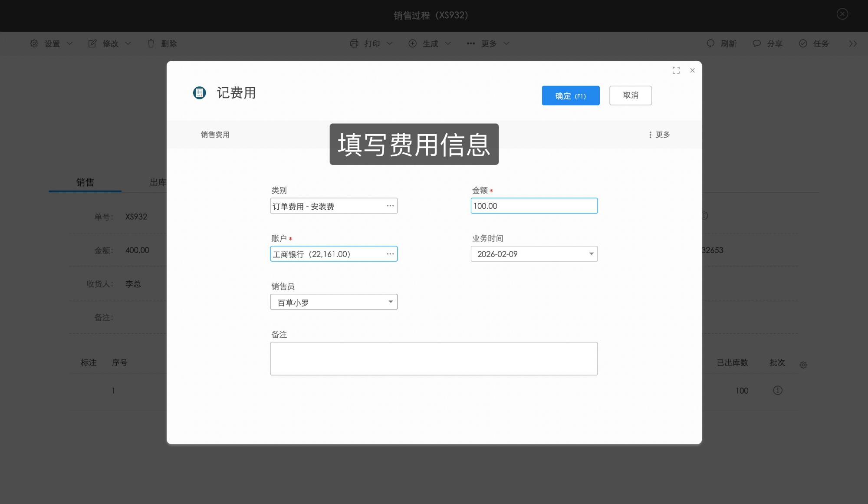Screen dimensions: 868x504
Task: Confirm the expense with 确定 (F1)
Action: [570, 95]
